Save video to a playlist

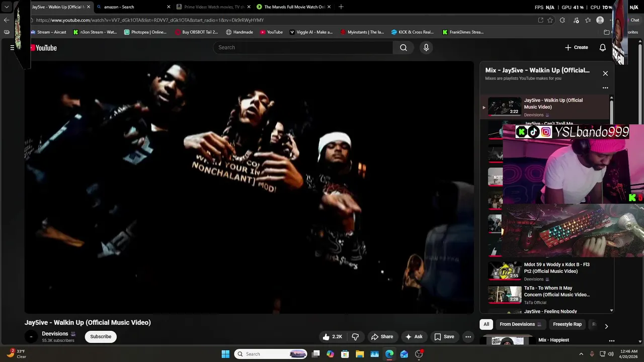[444, 337]
